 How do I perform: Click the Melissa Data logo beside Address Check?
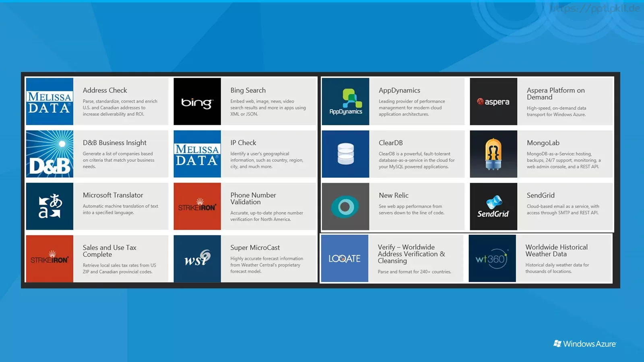50,101
